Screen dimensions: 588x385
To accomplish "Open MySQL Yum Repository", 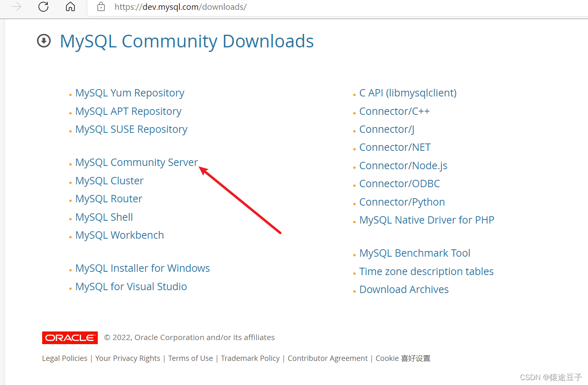I will pos(130,93).
